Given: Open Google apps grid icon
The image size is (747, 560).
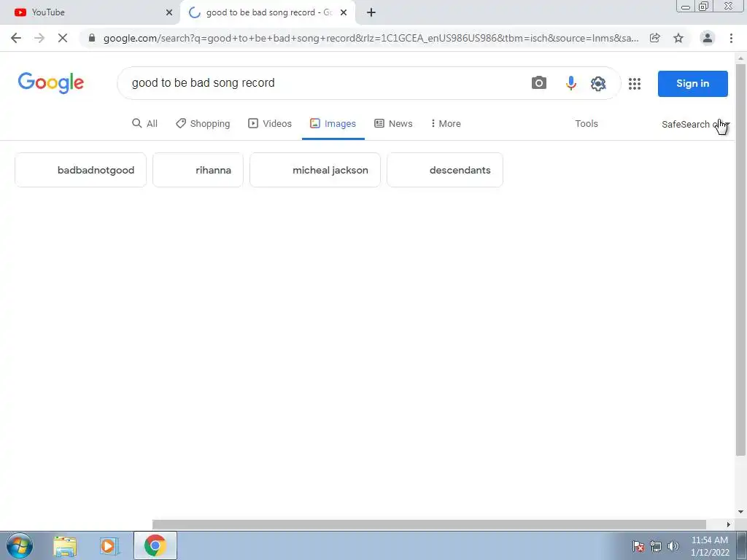Looking at the screenshot, I should point(635,84).
